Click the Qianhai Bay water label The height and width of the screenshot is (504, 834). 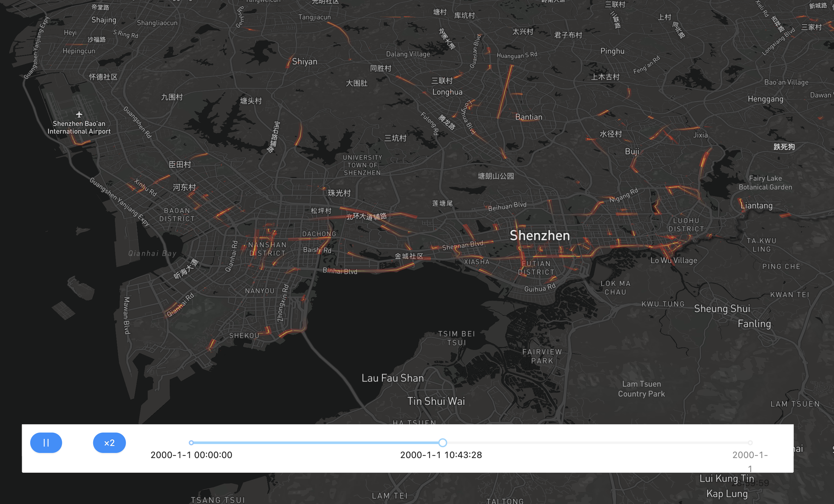coord(152,253)
